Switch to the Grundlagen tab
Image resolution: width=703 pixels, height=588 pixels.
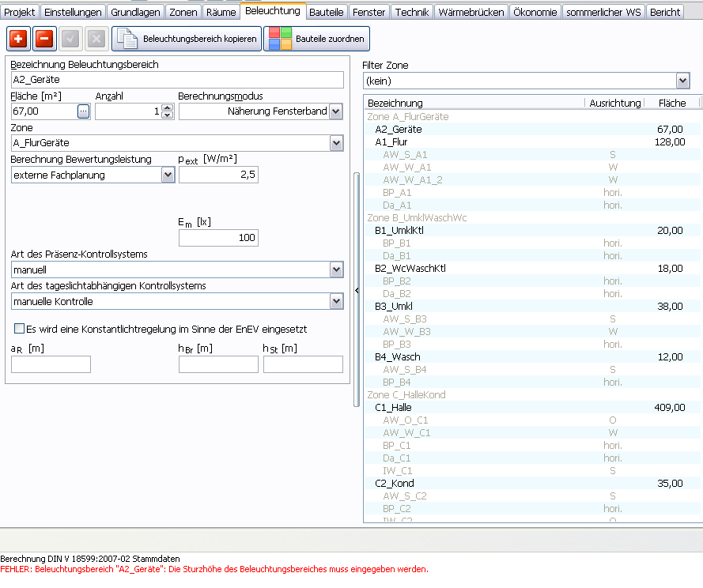coord(135,12)
